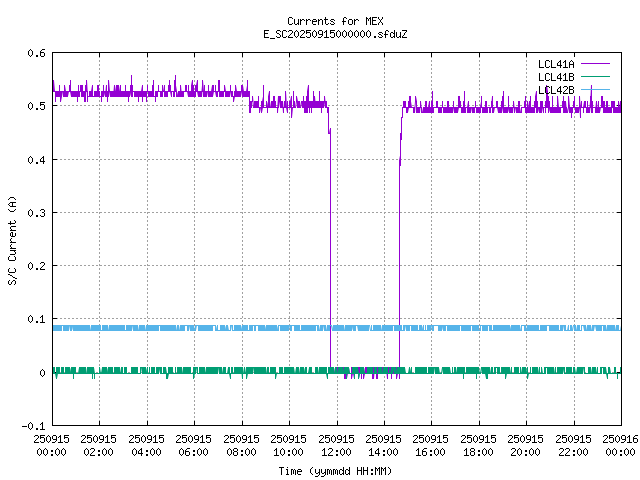Click the LCL41A legend label
The image size is (640, 480).
555,64
